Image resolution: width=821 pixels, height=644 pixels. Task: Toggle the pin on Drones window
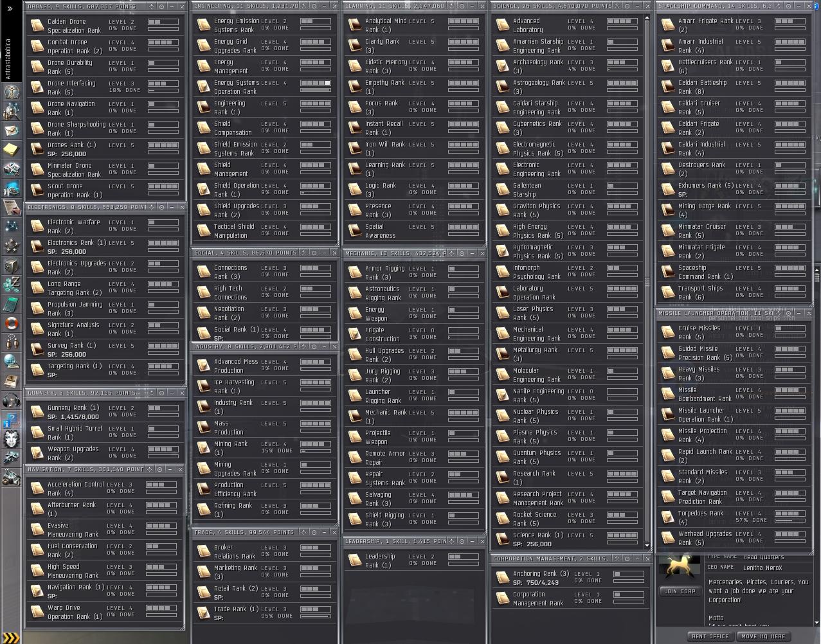point(162,6)
